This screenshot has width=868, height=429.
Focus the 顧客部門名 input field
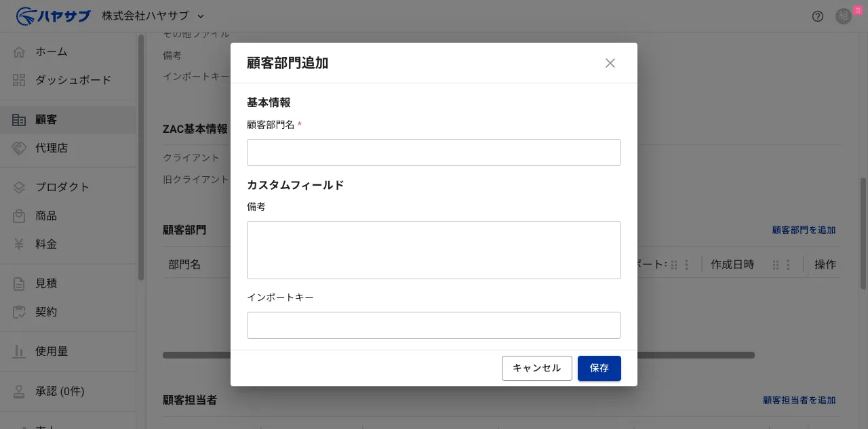pos(434,152)
